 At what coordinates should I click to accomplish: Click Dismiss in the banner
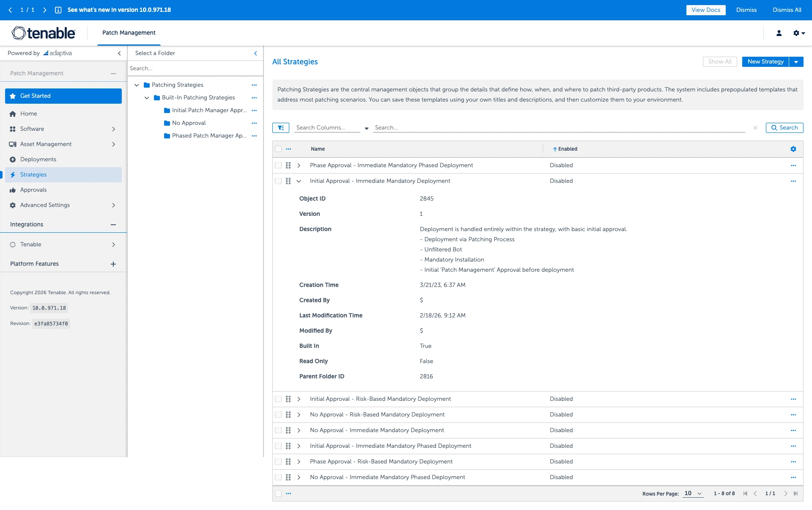pos(746,10)
